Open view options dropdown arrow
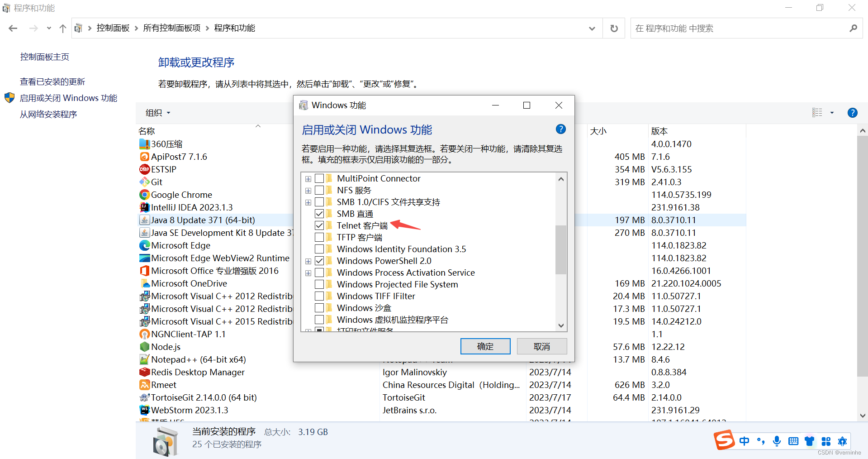The height and width of the screenshot is (459, 868). [x=832, y=113]
